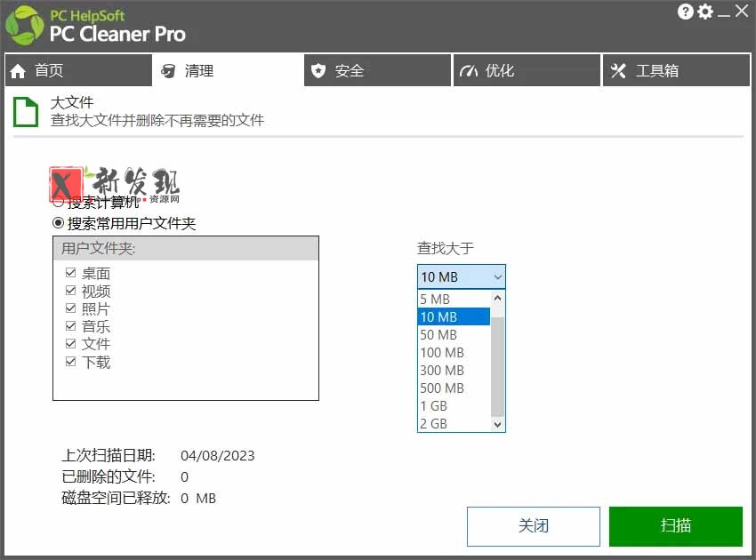Close the window with the X icon

pyautogui.click(x=742, y=11)
